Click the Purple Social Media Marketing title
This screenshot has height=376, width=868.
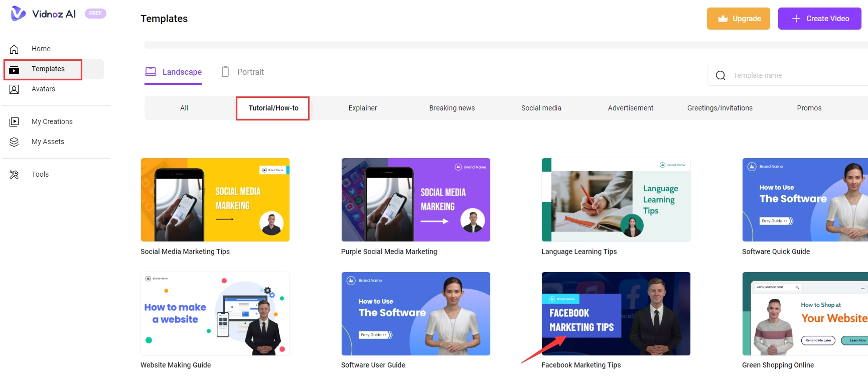coord(389,252)
